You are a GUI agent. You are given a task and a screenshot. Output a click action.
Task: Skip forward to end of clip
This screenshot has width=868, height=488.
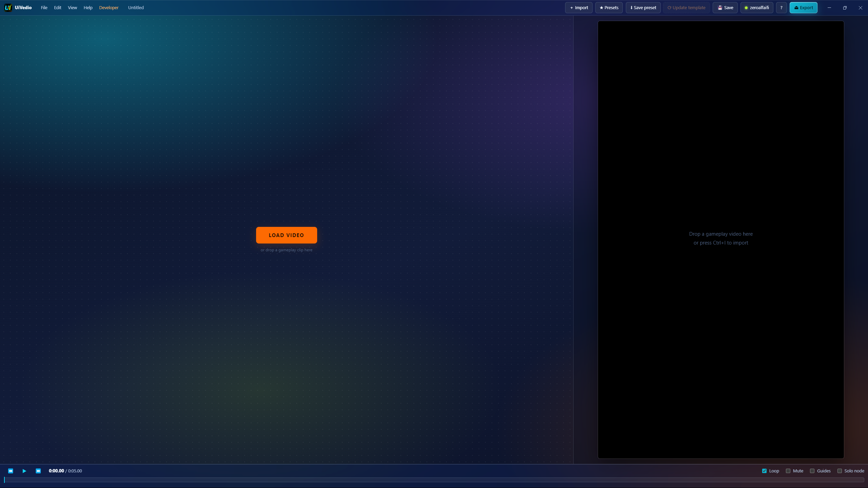[38, 471]
